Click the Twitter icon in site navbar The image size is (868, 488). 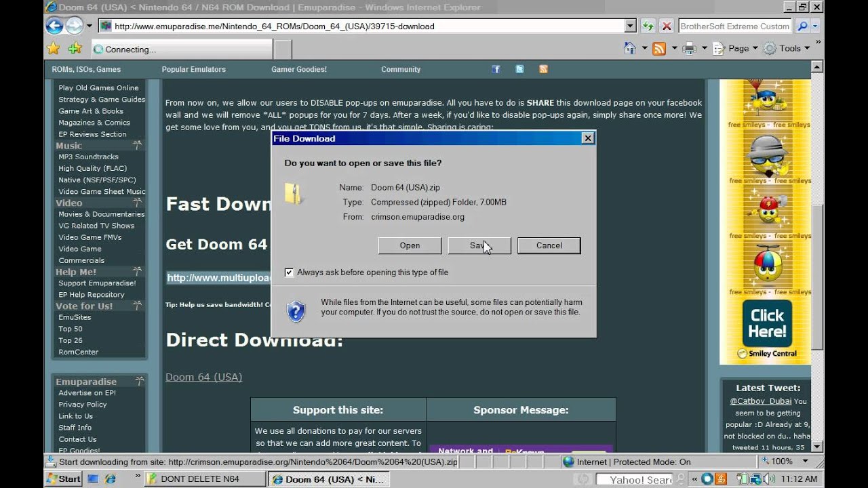[x=519, y=69]
